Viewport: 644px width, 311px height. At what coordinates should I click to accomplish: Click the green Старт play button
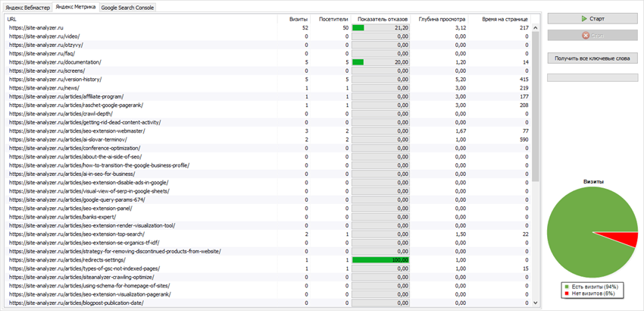tap(592, 17)
